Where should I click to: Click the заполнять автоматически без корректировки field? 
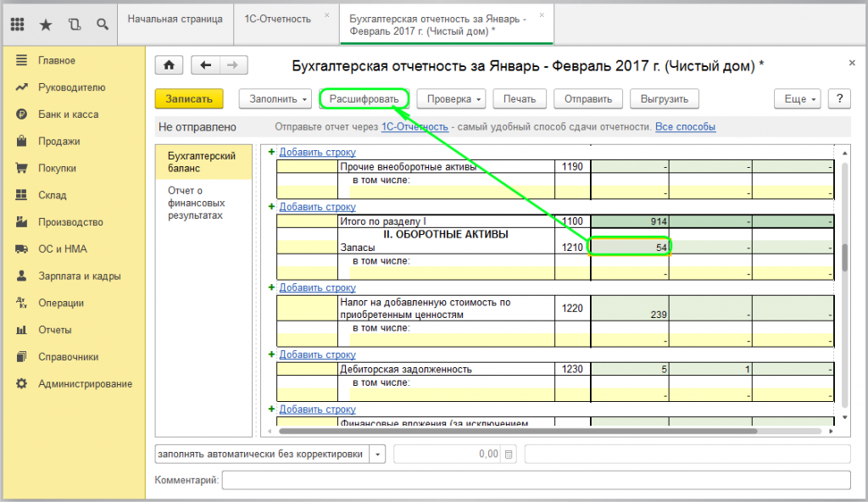pos(263,455)
